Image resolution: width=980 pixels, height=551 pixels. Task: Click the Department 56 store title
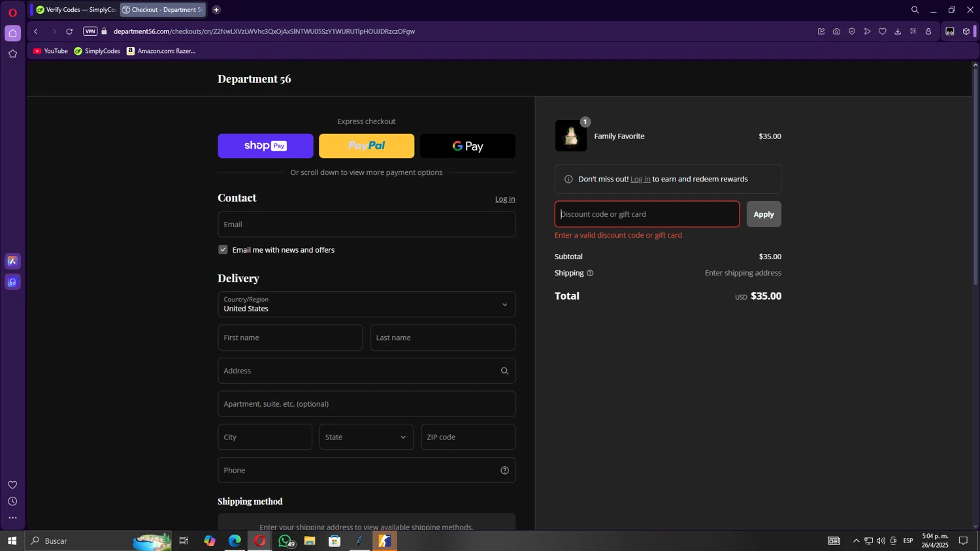tap(254, 79)
